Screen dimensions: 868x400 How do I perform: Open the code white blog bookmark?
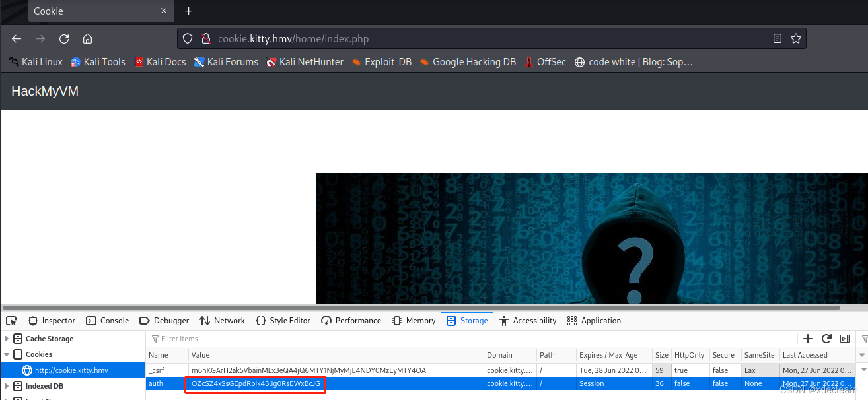point(633,62)
